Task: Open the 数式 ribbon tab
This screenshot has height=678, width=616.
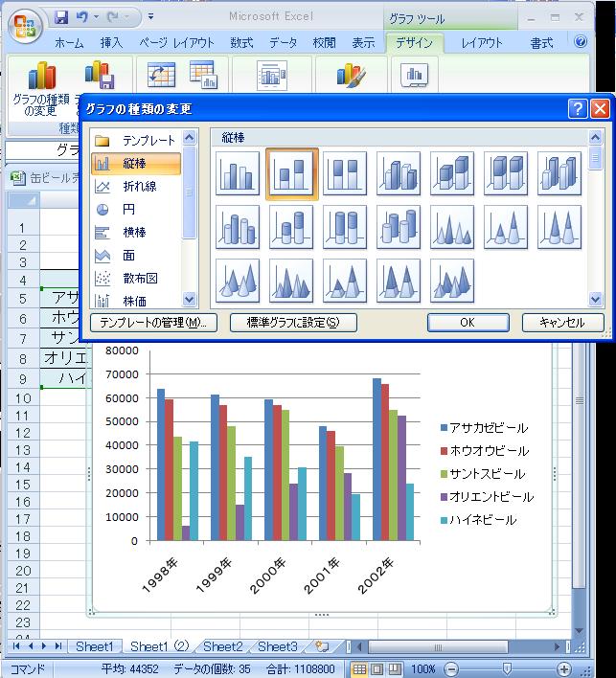Action: point(241,42)
